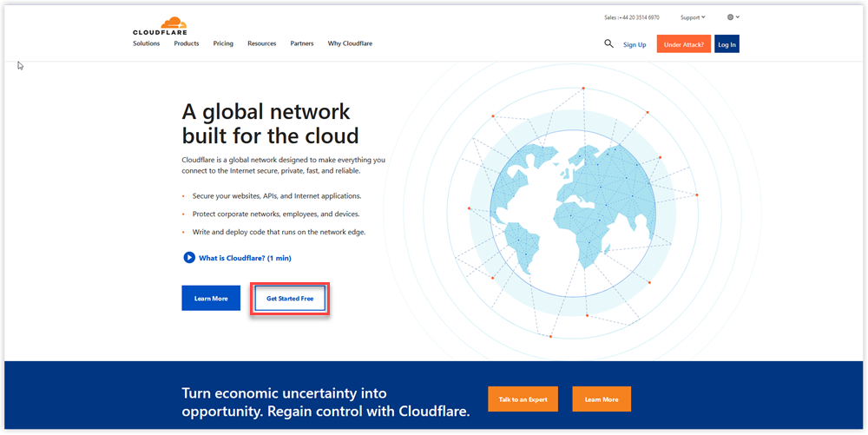Click 'Write and deploy code' bullet text
Image resolution: width=868 pixels, height=435 pixels.
tap(279, 232)
